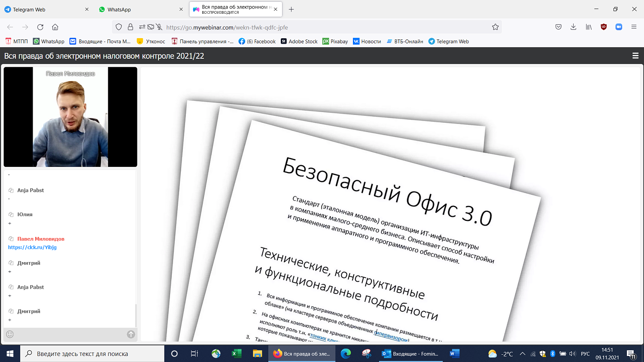This screenshot has width=644, height=362.
Task: Open Firefox application menu
Action: pos(634,27)
